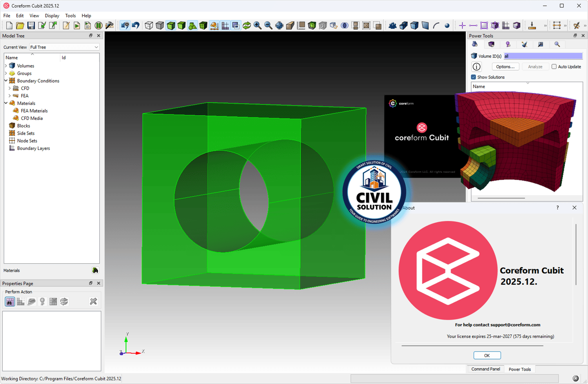The height and width of the screenshot is (384, 588).
Task: Expand the Volumes tree node
Action: pos(6,66)
